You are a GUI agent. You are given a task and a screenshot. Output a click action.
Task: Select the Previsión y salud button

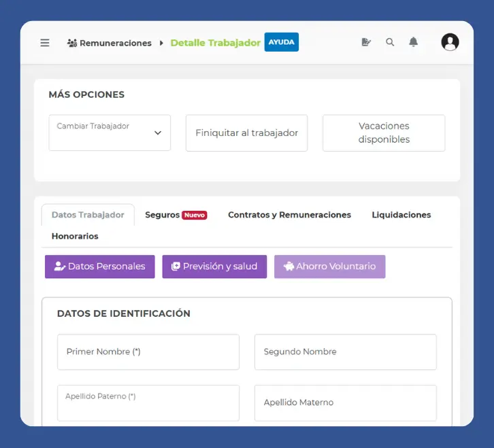(214, 266)
